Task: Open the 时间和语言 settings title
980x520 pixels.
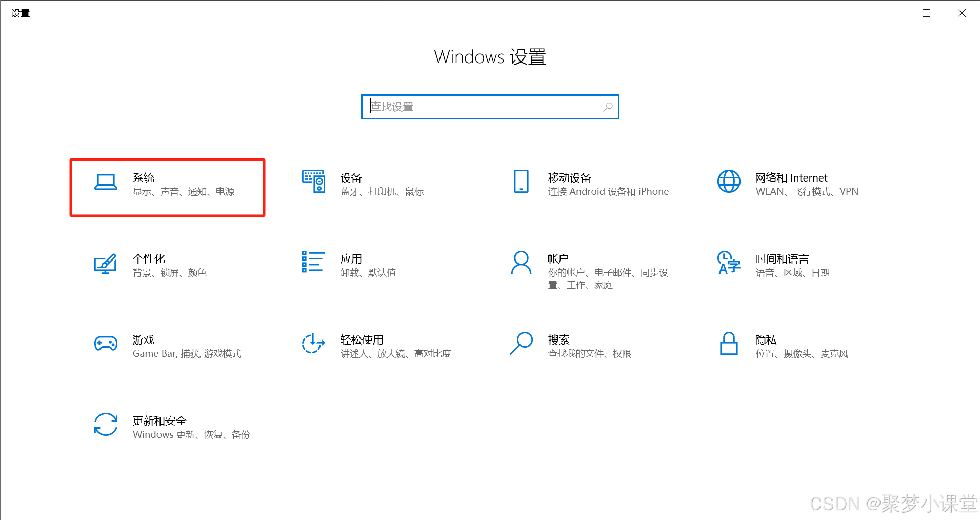Action: coord(783,259)
